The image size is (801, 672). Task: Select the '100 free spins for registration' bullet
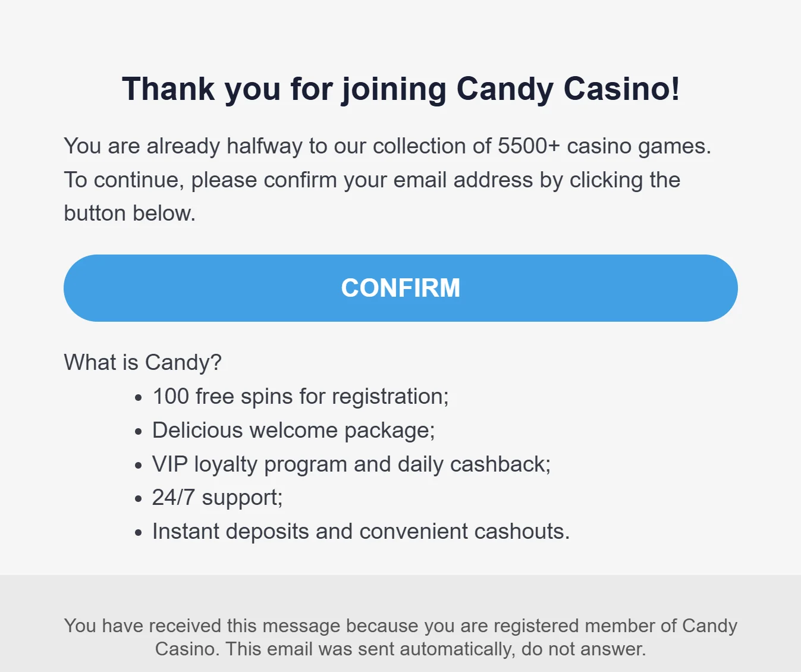pyautogui.click(x=300, y=395)
